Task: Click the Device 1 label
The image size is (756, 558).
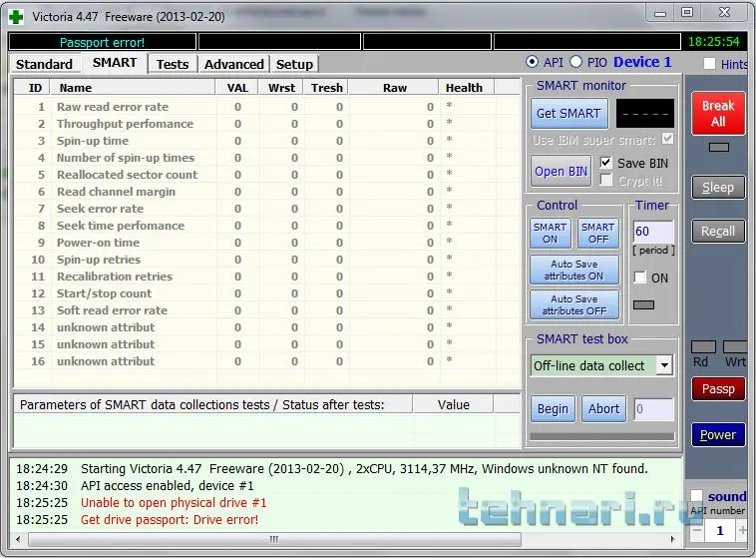Action: (642, 62)
